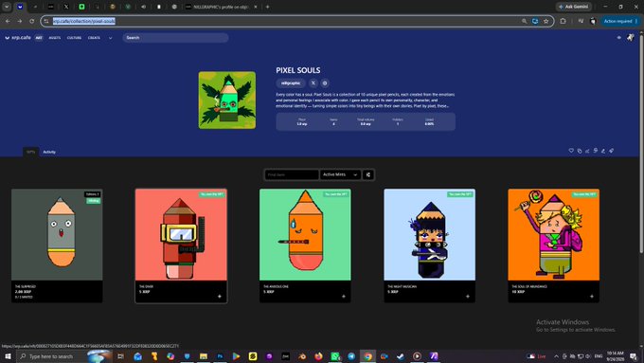Open the website globe icon beside nillgraphic
Screen dimensions: 644x363
pos(325,83)
